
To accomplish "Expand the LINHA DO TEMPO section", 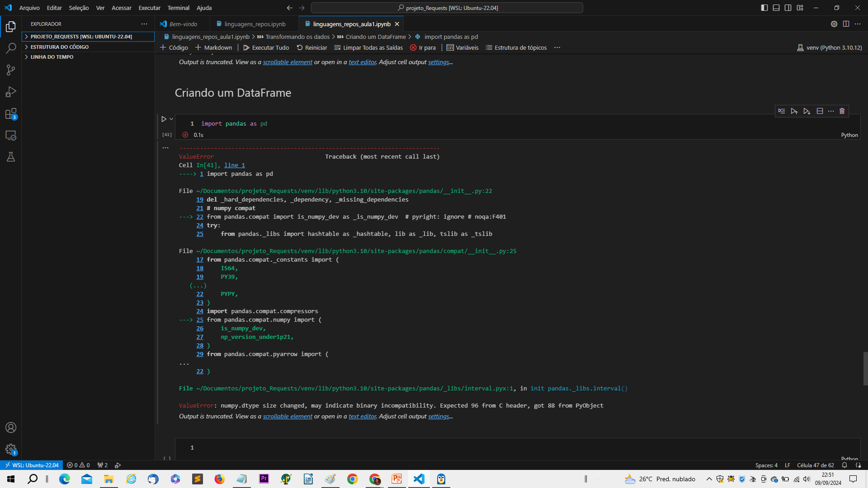I will [x=88, y=57].
